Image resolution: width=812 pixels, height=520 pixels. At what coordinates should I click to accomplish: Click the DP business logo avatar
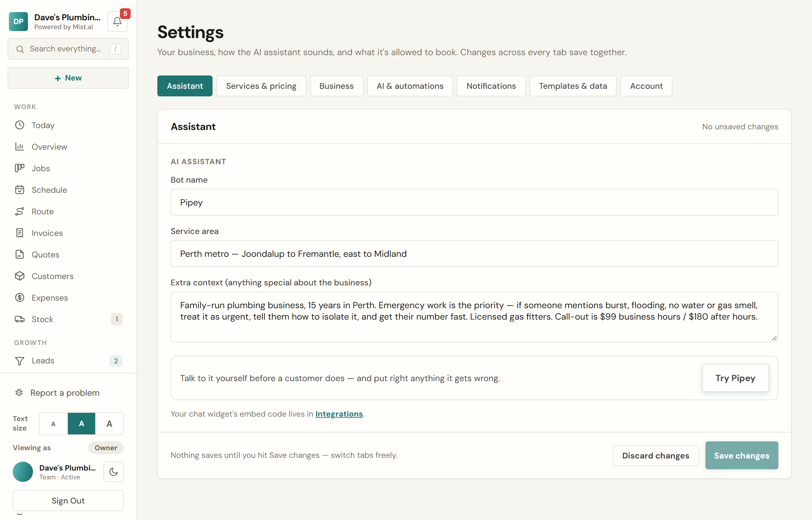point(18,22)
